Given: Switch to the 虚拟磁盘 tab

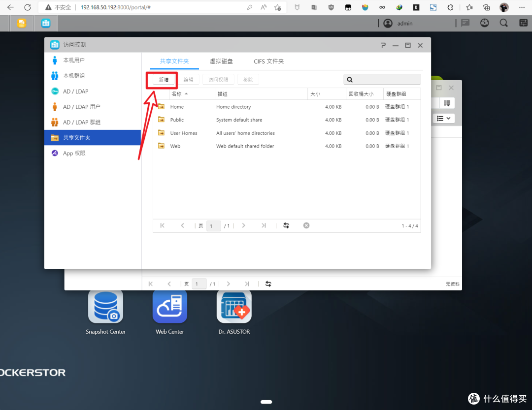Looking at the screenshot, I should (x=221, y=62).
